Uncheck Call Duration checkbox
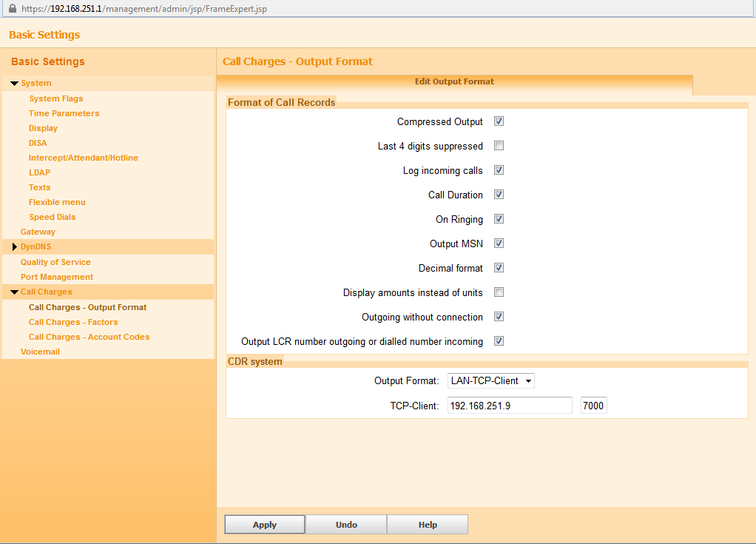The height and width of the screenshot is (544, 756). click(499, 195)
